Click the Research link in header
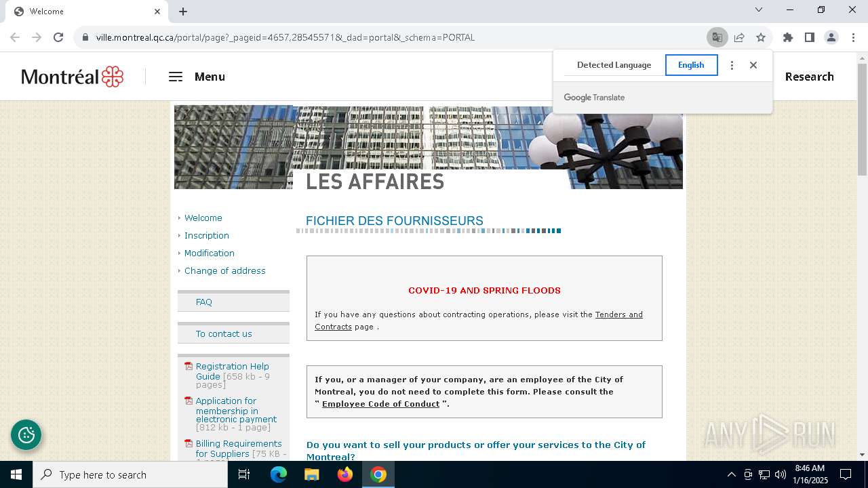 [x=809, y=77]
